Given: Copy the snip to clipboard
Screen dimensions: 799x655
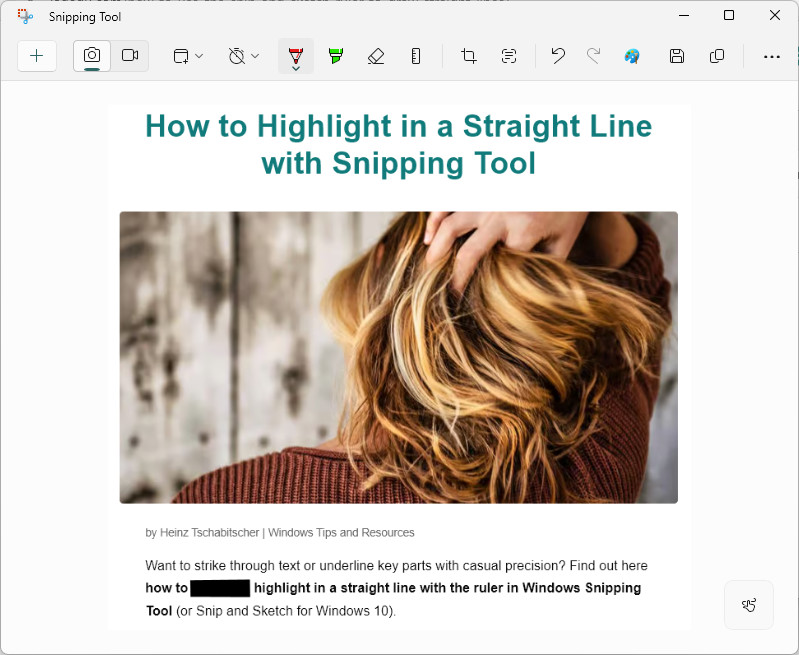Looking at the screenshot, I should point(717,56).
